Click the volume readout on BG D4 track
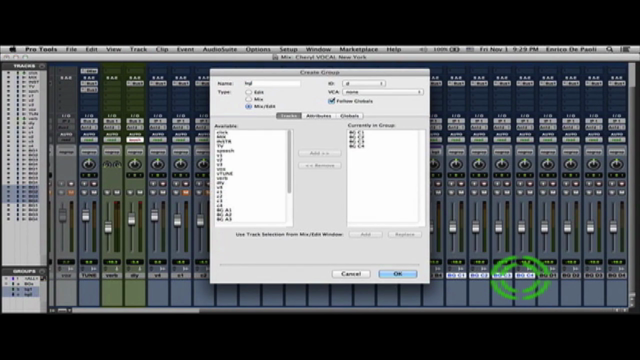This screenshot has height=360, width=640. tap(616, 262)
